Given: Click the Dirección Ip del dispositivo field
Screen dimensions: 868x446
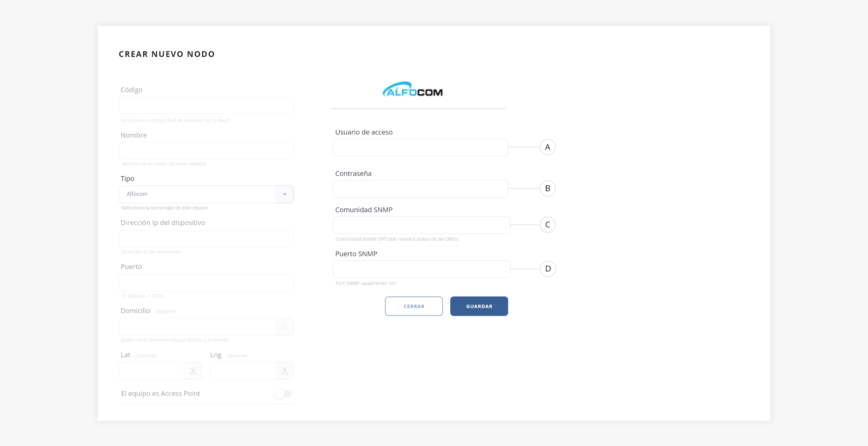Looking at the screenshot, I should pyautogui.click(x=206, y=239).
